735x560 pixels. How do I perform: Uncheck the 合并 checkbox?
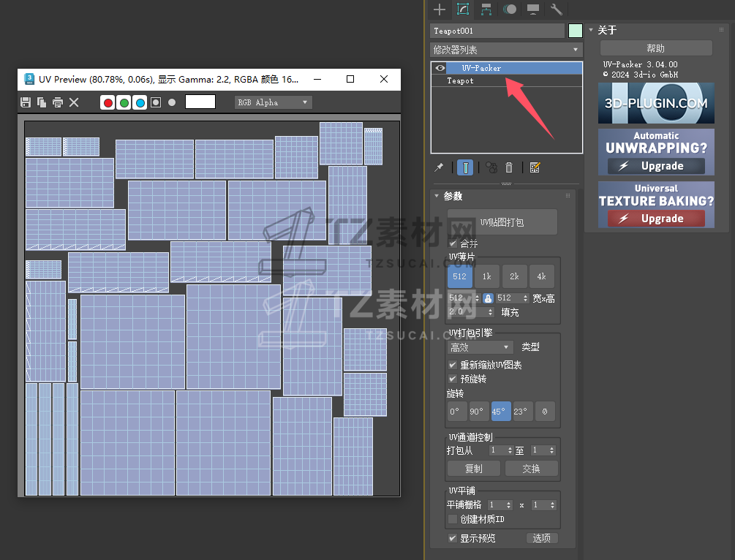[x=453, y=243]
